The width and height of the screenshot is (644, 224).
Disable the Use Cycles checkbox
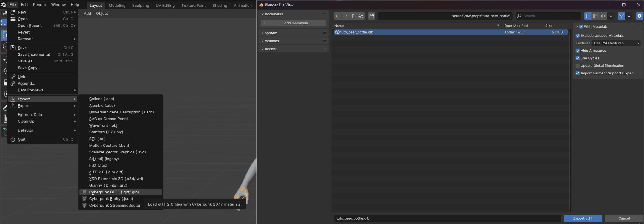pos(578,58)
